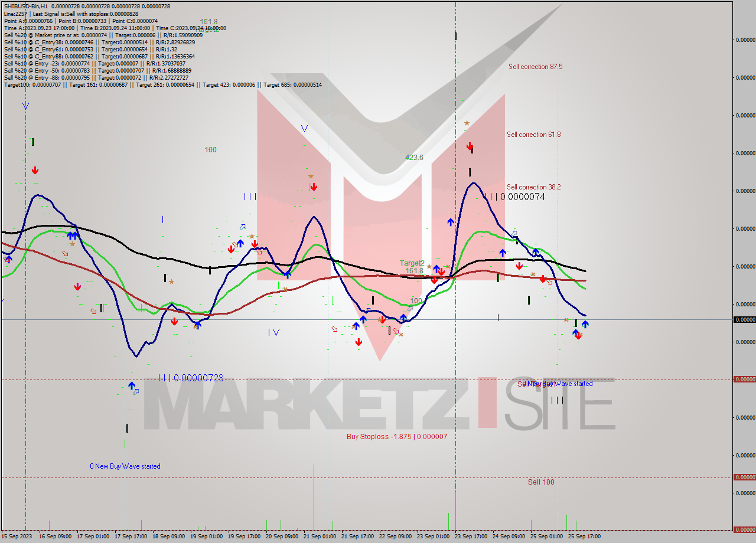Screen dimensions: 756x543
Task: Select '19 Sep 01:00' on the time axis
Action: click(206, 537)
